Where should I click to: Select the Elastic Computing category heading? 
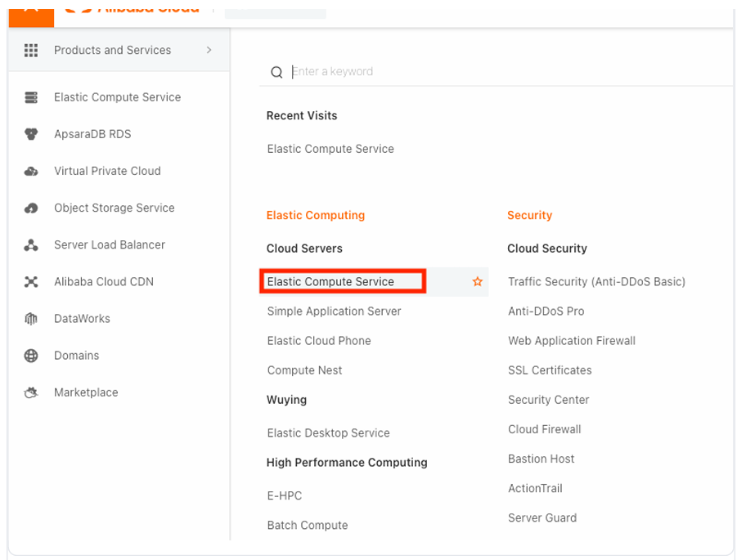click(316, 215)
